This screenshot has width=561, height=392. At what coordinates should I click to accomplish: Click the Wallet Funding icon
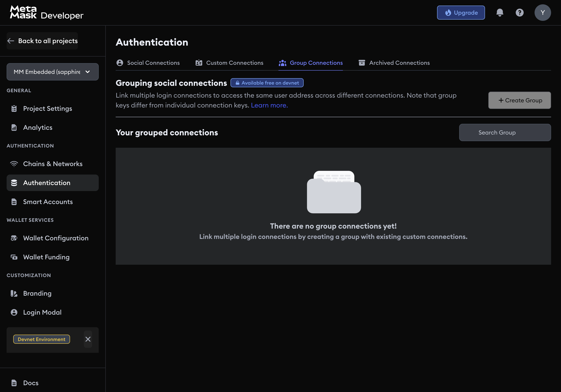point(14,257)
